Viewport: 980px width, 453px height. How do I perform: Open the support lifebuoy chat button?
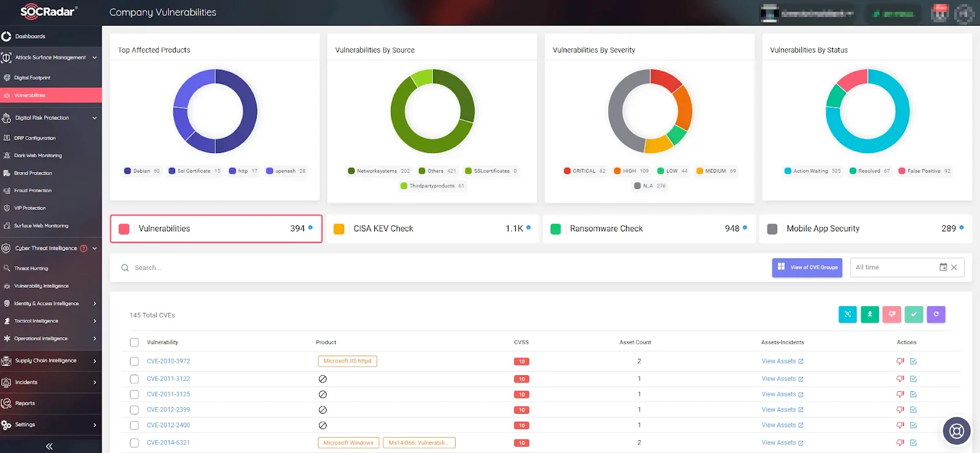[x=956, y=431]
